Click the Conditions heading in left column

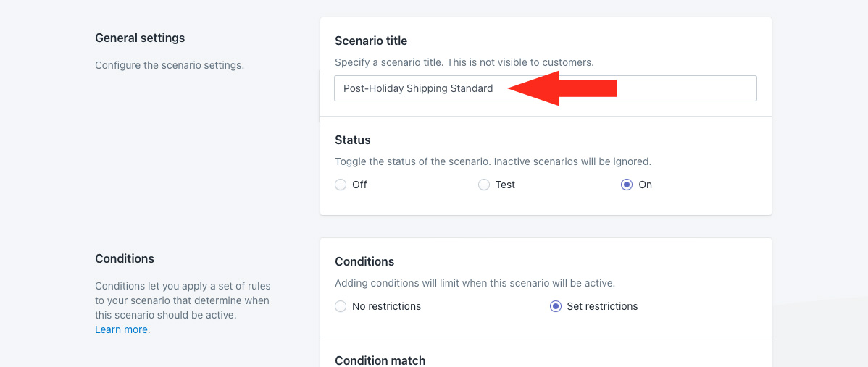click(x=125, y=258)
